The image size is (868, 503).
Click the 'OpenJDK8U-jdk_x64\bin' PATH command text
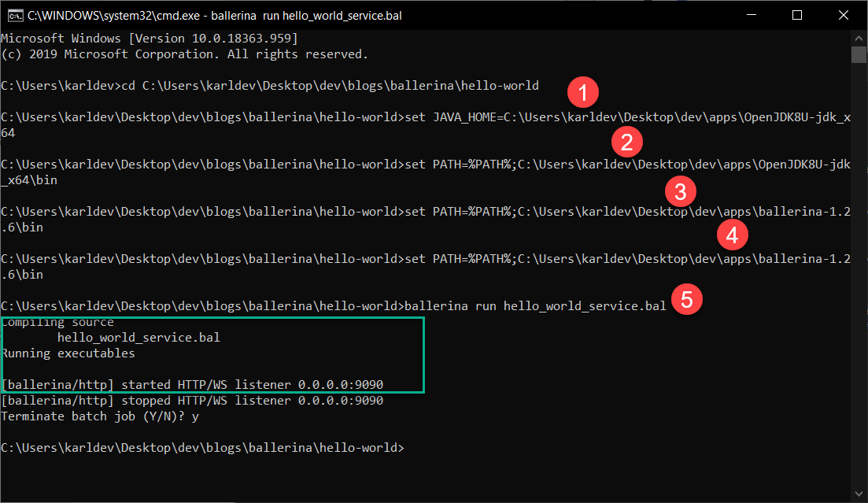click(426, 172)
